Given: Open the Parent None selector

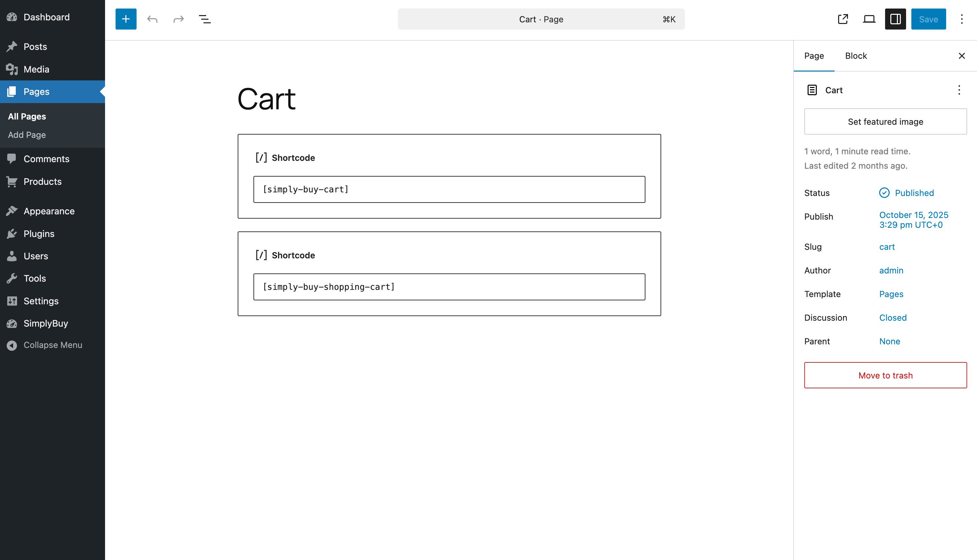Looking at the screenshot, I should click(890, 341).
